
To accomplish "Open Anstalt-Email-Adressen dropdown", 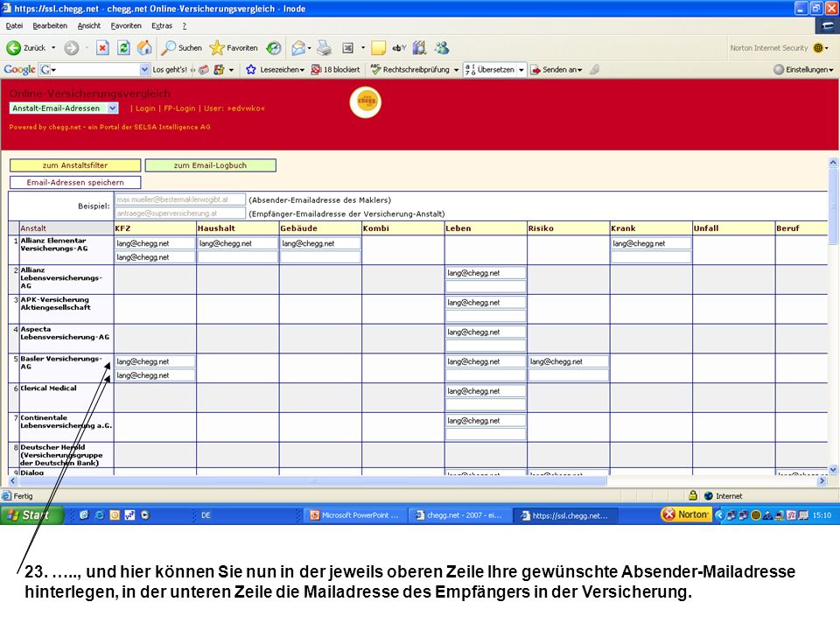I will pyautogui.click(x=63, y=108).
